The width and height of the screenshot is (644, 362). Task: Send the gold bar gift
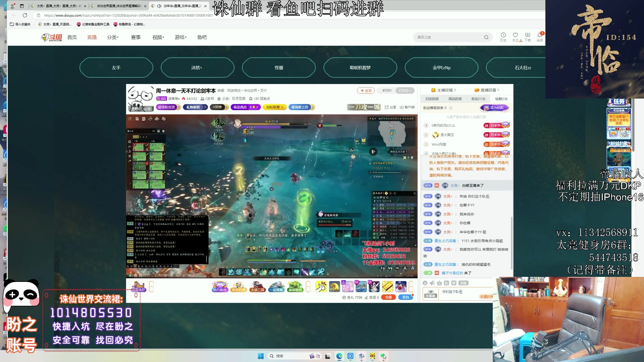coord(387,287)
